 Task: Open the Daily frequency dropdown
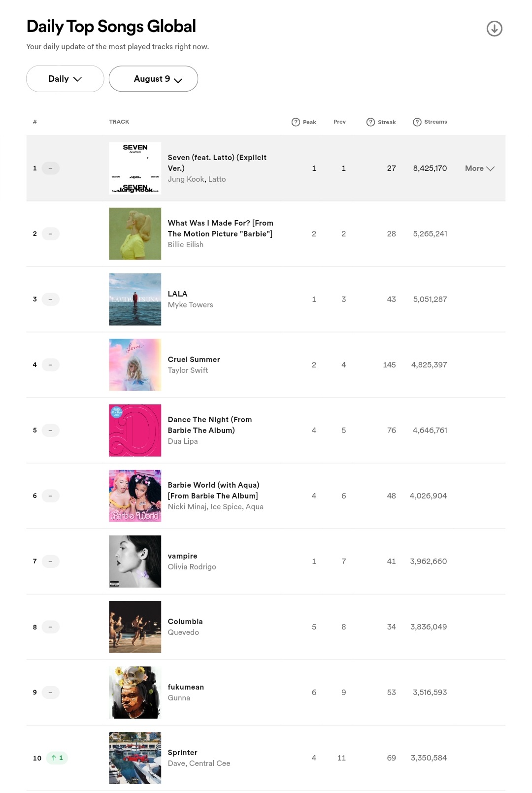pos(65,79)
